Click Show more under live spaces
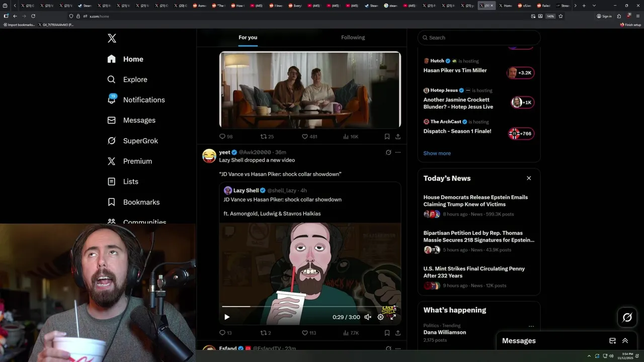 tap(437, 153)
